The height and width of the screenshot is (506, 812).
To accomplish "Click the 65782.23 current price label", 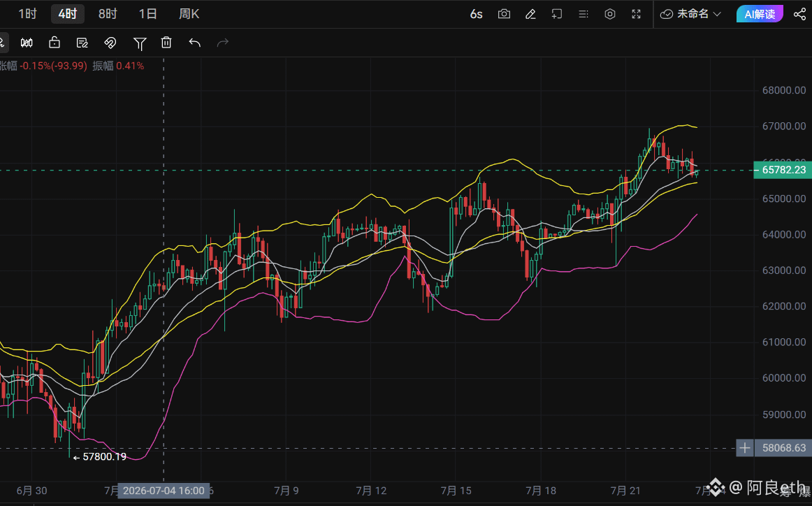I will [x=783, y=170].
